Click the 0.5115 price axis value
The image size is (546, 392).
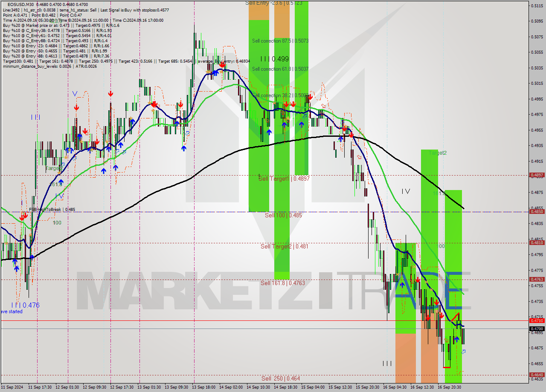[x=537, y=5]
